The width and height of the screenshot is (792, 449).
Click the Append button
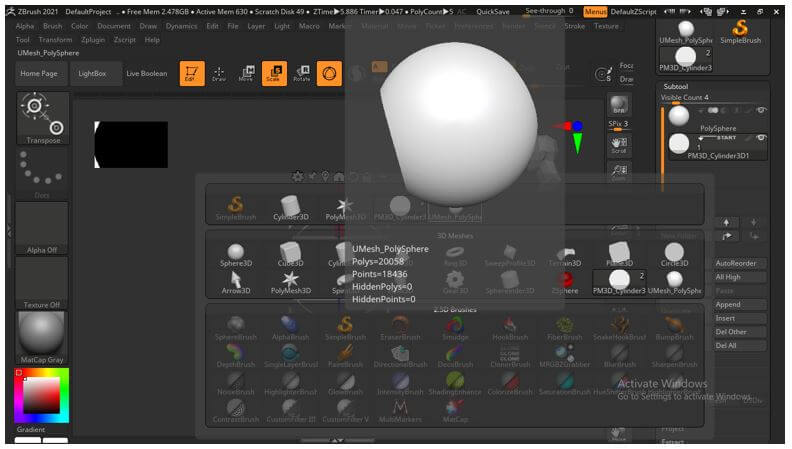(x=739, y=305)
